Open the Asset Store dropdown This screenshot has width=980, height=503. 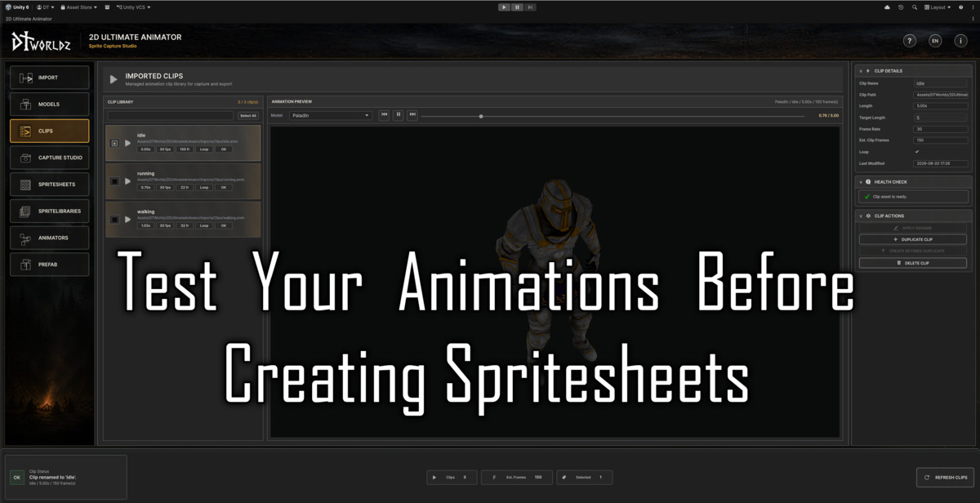click(x=79, y=7)
